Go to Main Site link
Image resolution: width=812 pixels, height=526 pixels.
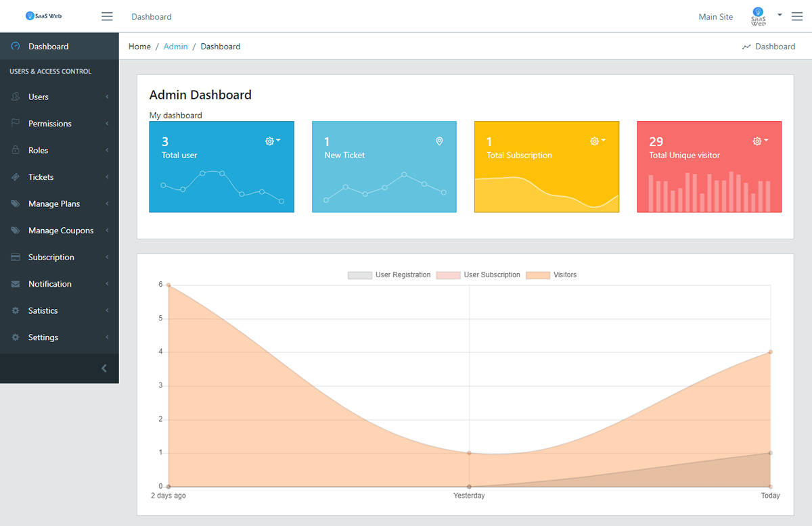716,17
